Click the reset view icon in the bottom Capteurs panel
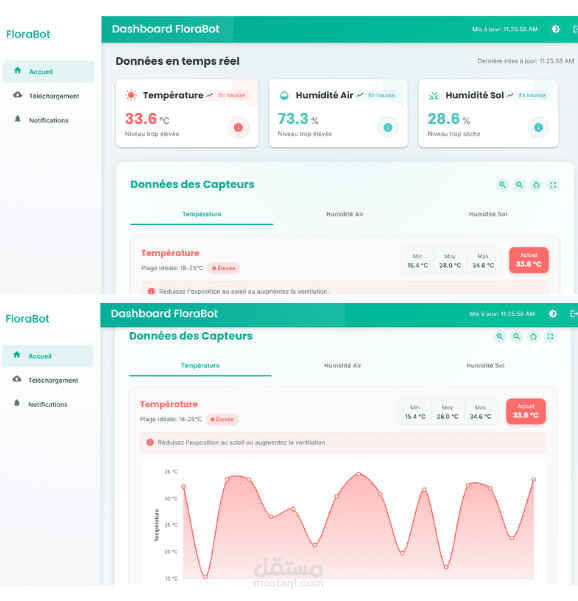Screen dimensions: 578x601 click(533, 337)
